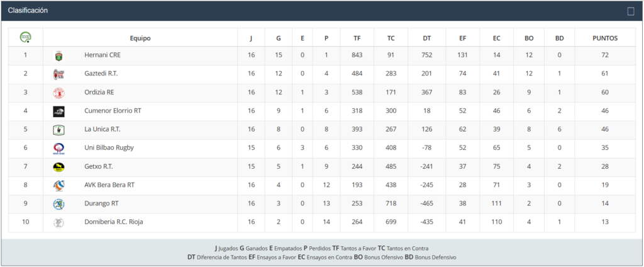Click the DT column header
The width and height of the screenshot is (644, 267).
pyautogui.click(x=427, y=38)
